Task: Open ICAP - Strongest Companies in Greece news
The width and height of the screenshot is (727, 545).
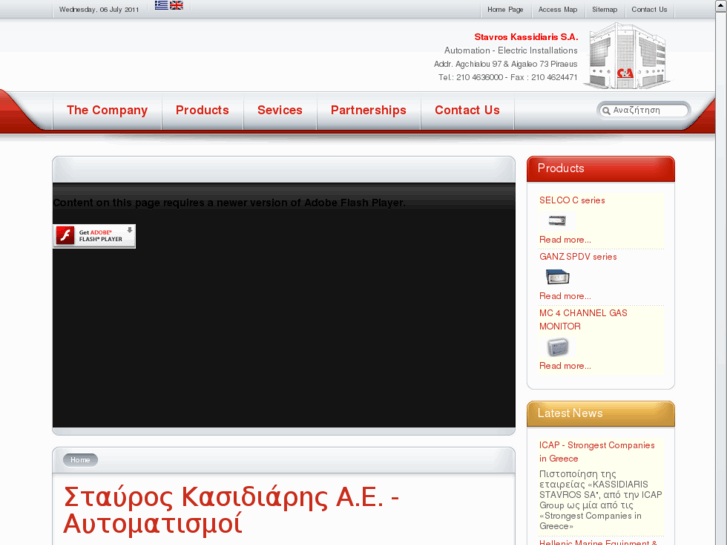Action: pos(597,452)
